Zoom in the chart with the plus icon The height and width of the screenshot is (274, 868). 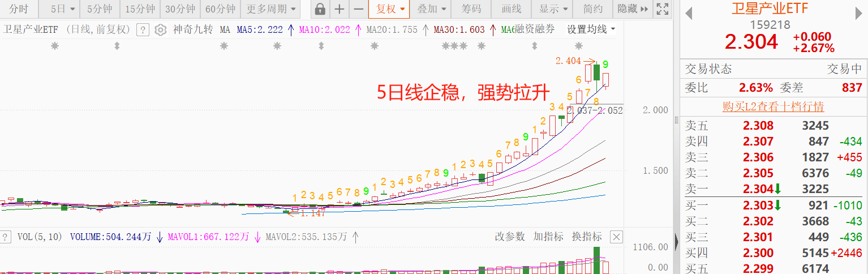click(339, 9)
